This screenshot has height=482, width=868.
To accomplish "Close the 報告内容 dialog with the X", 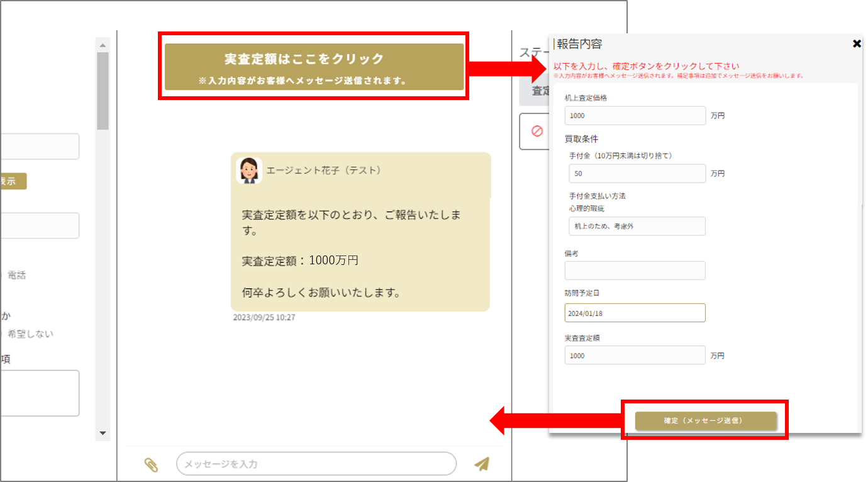I will (857, 43).
